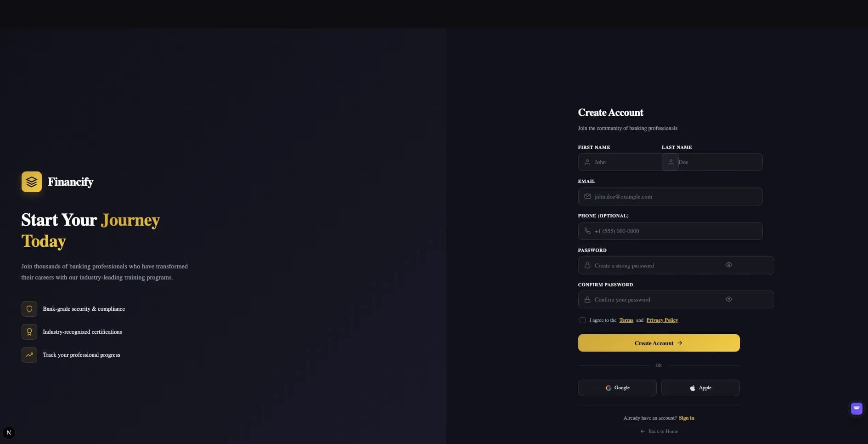Click the person icon in the first name field
The height and width of the screenshot is (444, 868).
(587, 162)
